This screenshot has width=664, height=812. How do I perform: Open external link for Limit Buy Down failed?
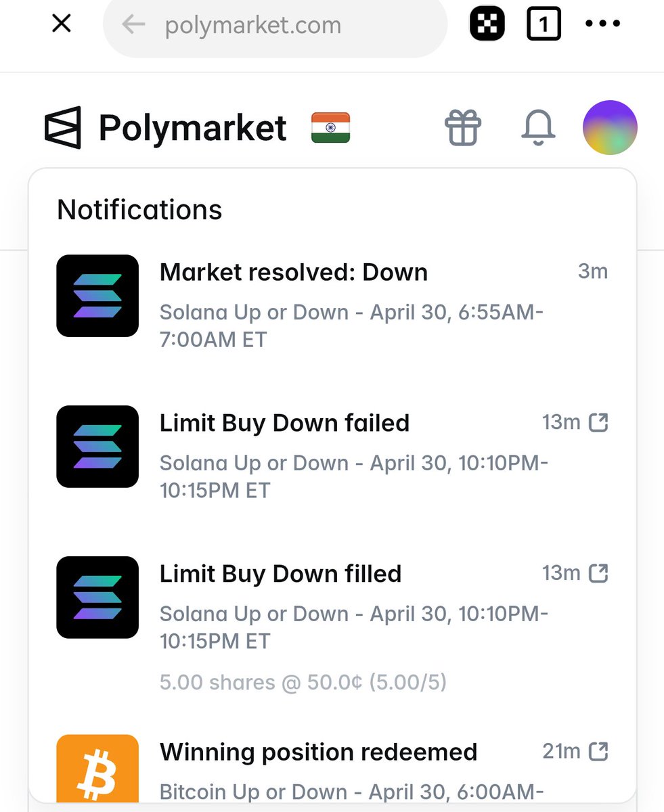click(x=598, y=423)
